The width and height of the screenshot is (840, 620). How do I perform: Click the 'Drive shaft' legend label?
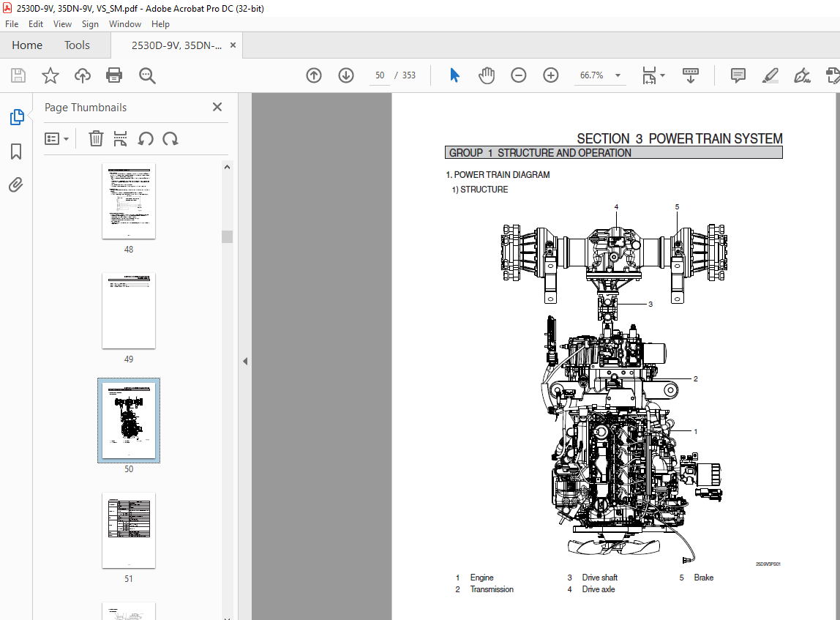point(599,578)
